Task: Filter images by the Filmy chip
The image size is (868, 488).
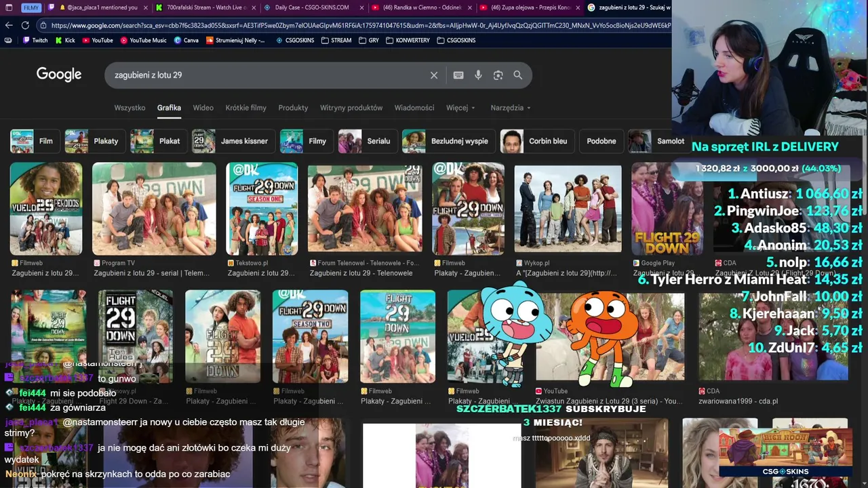Action: pos(307,141)
